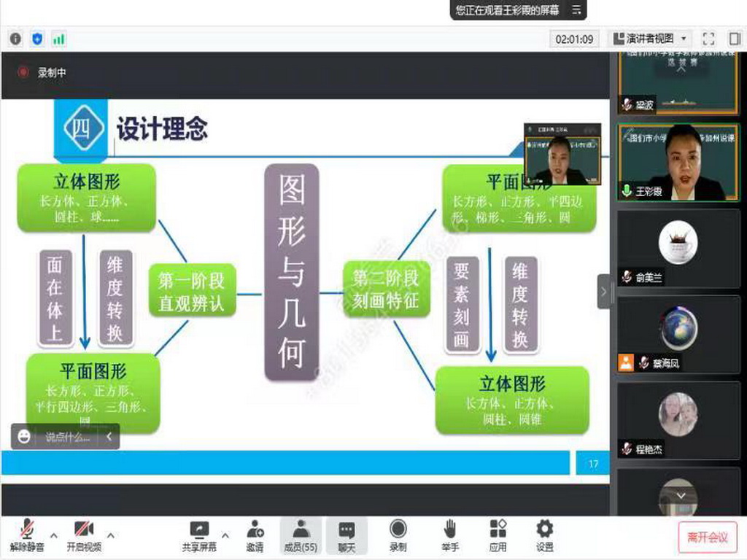Click muted mic icon beside 梁波

(x=627, y=104)
